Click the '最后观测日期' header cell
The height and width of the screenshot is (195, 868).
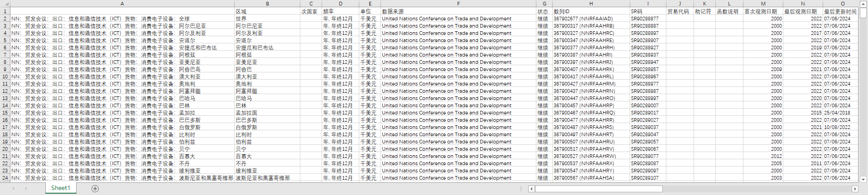point(803,11)
